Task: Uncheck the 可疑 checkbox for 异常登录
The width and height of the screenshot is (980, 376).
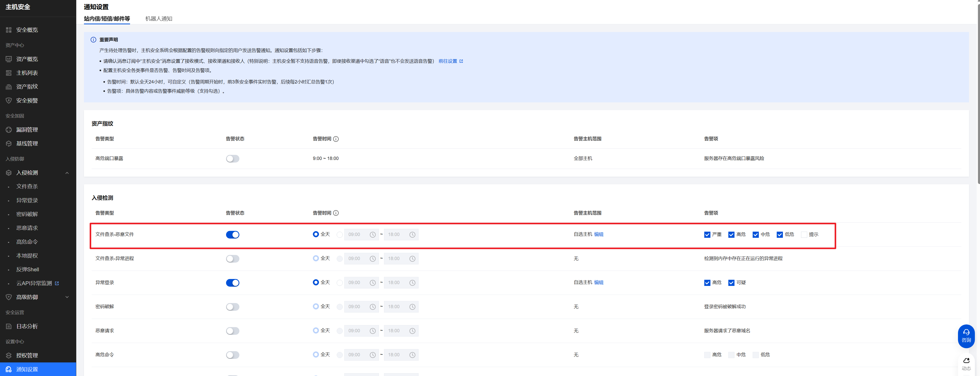Action: [731, 283]
